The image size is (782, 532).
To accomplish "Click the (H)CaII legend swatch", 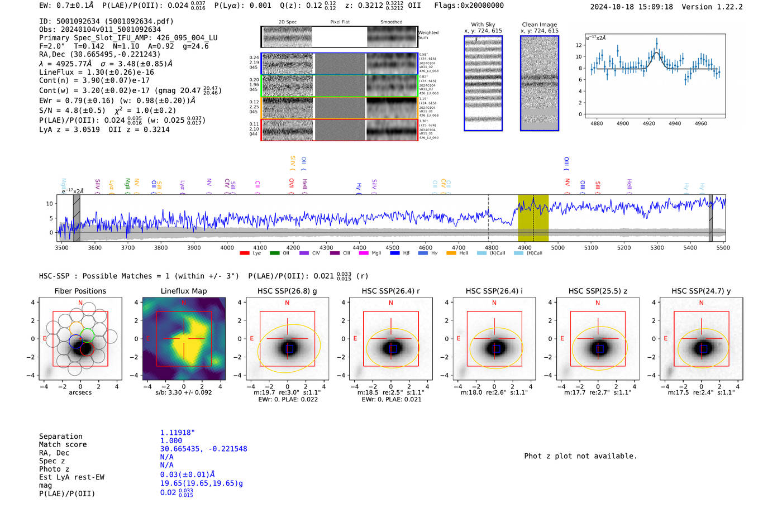I will point(518,253).
